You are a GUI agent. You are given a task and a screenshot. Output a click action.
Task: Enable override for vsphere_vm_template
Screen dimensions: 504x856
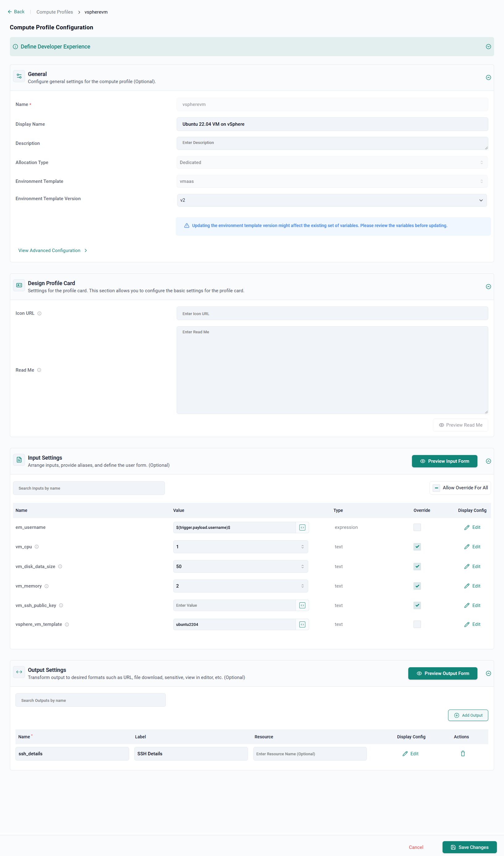point(418,625)
